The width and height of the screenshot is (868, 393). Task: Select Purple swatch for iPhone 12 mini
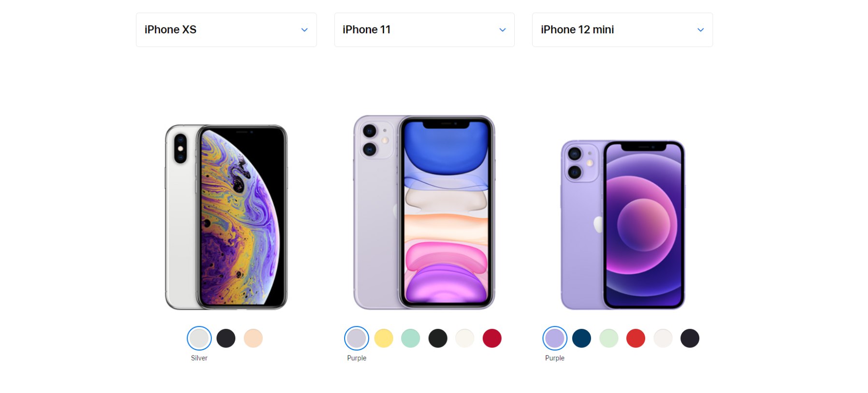point(555,338)
